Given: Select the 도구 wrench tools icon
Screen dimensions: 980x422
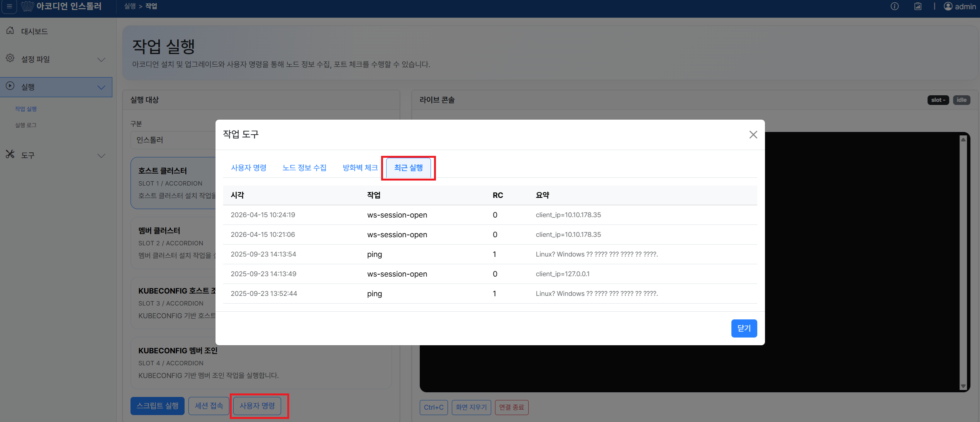Looking at the screenshot, I should [x=10, y=154].
